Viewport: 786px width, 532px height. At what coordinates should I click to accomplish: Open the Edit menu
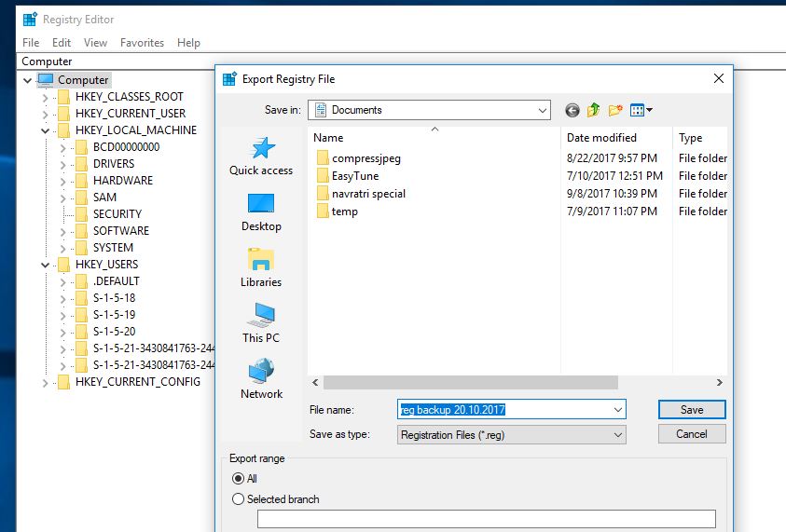coord(62,43)
